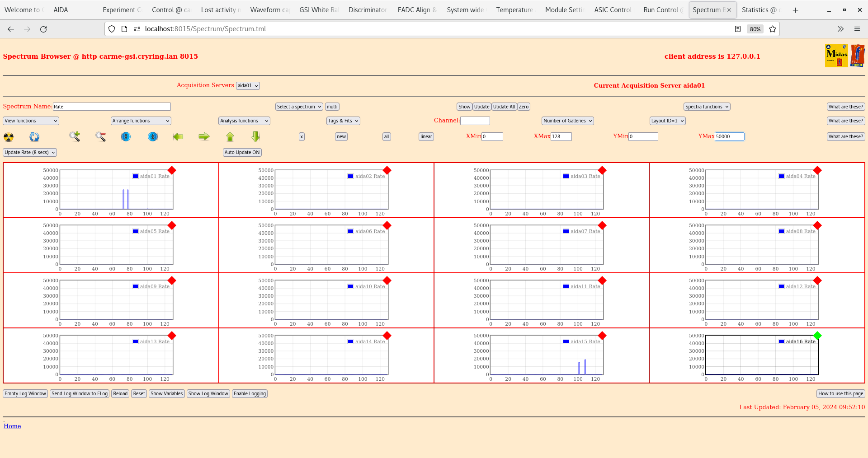The height and width of the screenshot is (458, 868).
Task: Open the Acquisition Servers aida01 dropdown
Action: (248, 86)
